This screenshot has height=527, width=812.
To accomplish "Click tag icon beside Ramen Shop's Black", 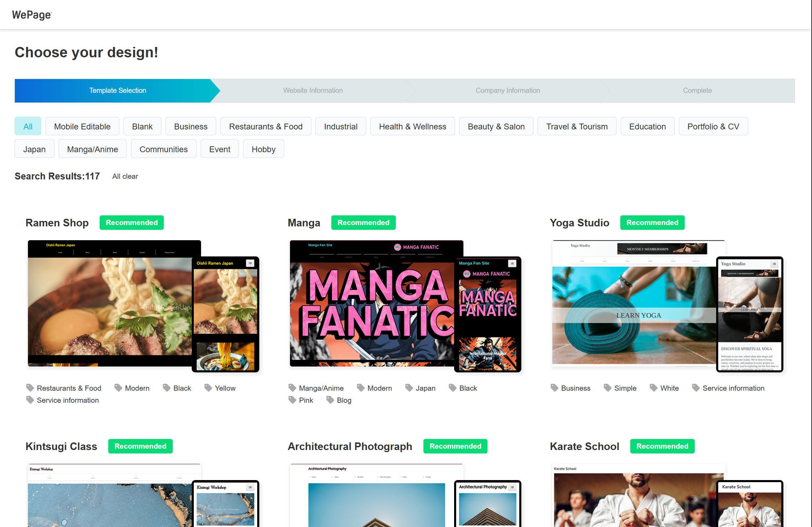I will [167, 388].
